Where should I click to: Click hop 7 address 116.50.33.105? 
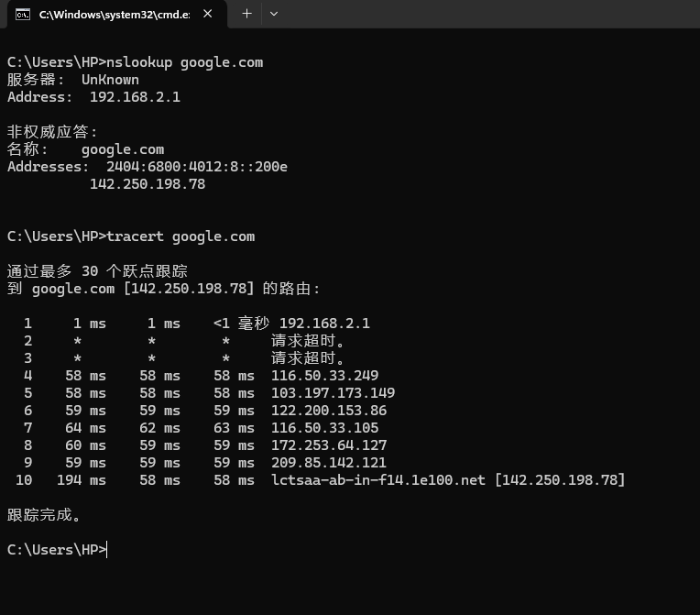click(324, 428)
